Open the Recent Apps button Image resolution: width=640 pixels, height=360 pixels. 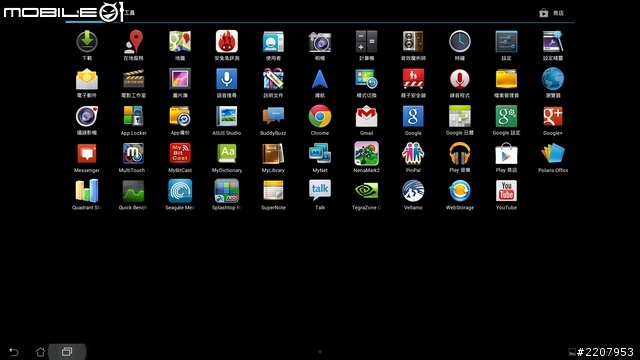(67, 351)
